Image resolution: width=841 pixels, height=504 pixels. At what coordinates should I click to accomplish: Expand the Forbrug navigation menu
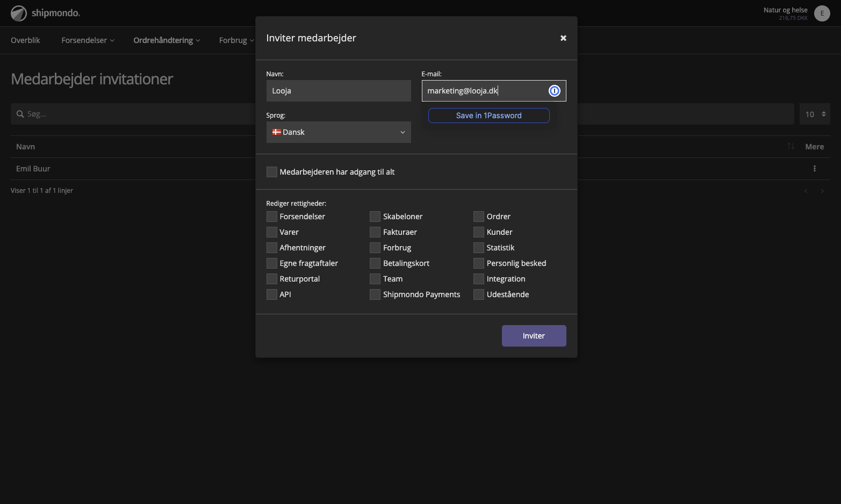236,40
